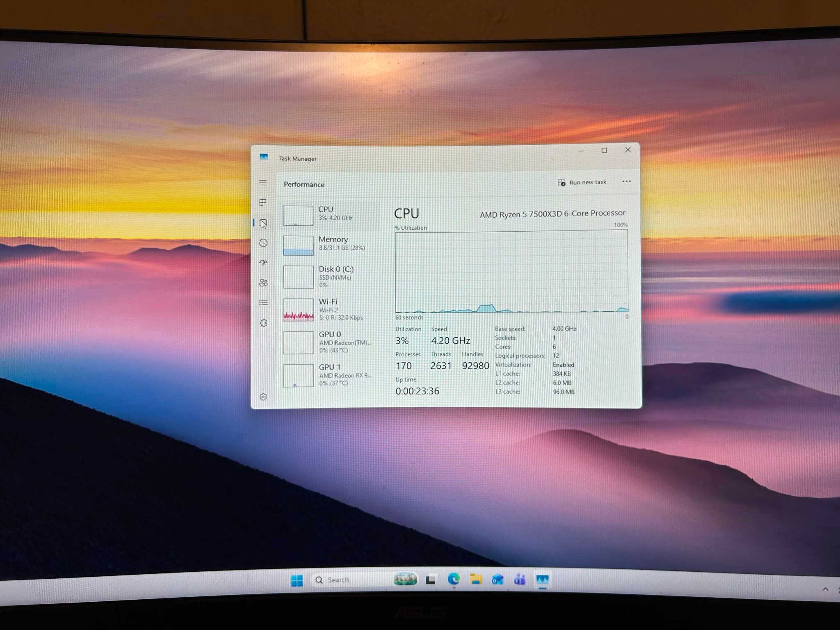
Task: Click the CPU utilization graph
Action: 511,272
